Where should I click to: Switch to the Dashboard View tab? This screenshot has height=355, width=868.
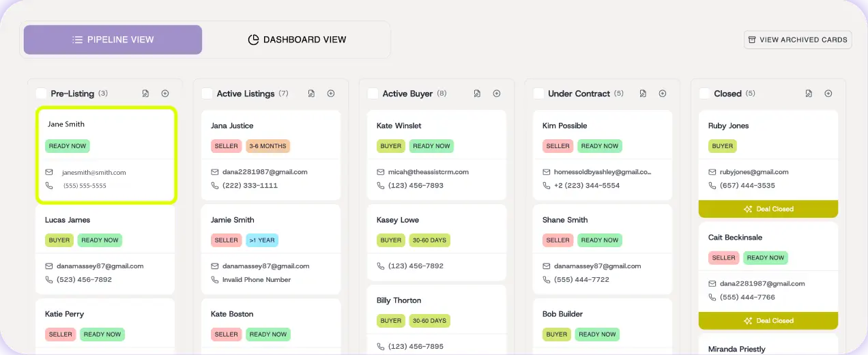click(x=297, y=40)
